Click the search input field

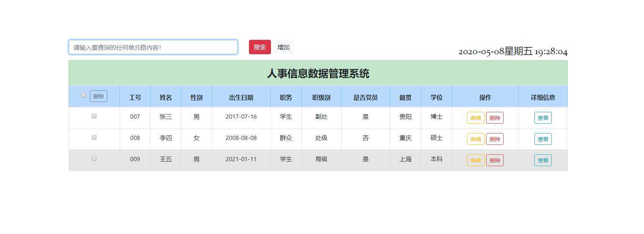(153, 47)
